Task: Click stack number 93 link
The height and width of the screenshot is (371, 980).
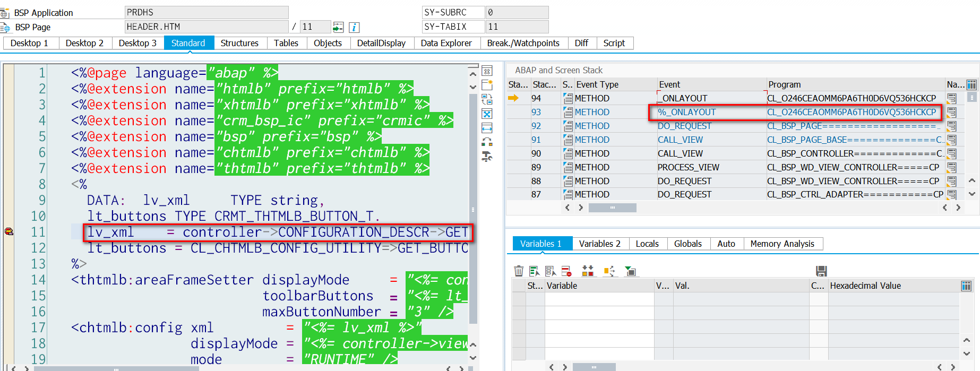Action: point(536,112)
